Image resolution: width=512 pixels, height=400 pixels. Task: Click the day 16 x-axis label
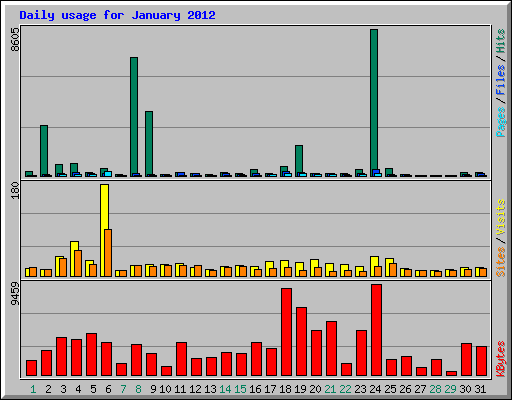click(255, 389)
